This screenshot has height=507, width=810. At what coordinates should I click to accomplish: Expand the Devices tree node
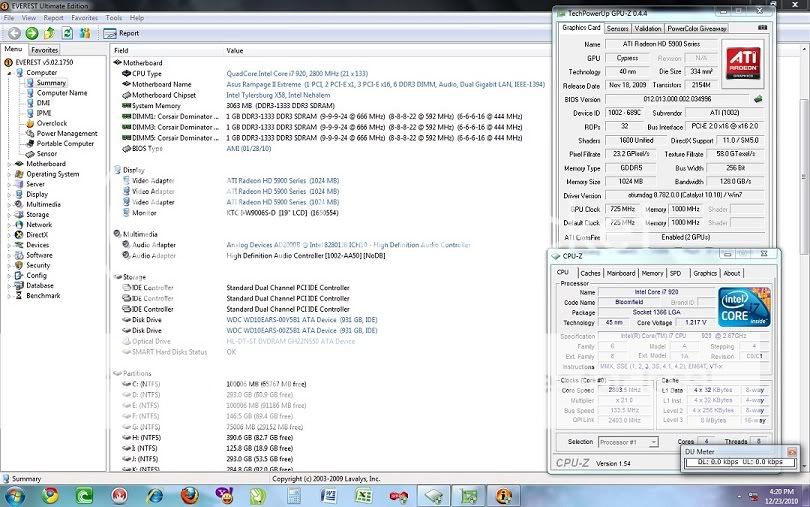(x=9, y=245)
